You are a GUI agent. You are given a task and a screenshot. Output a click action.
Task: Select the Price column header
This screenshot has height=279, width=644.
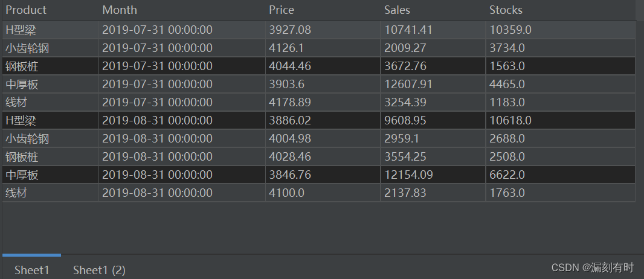282,10
